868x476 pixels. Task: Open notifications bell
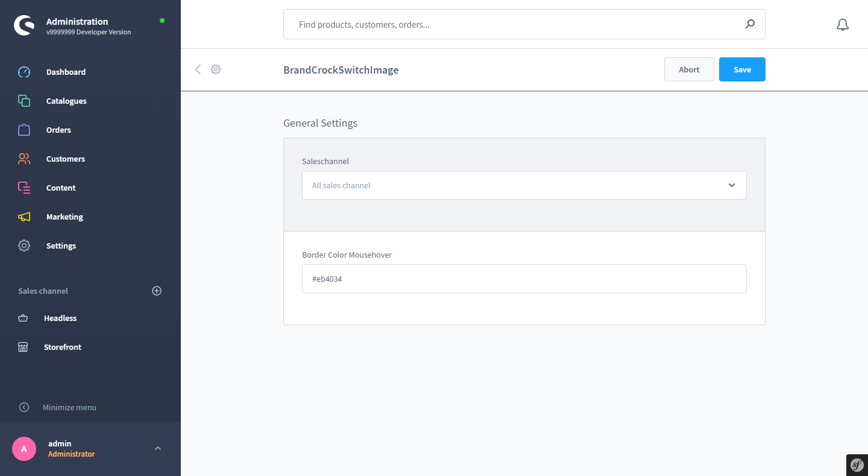click(x=843, y=25)
